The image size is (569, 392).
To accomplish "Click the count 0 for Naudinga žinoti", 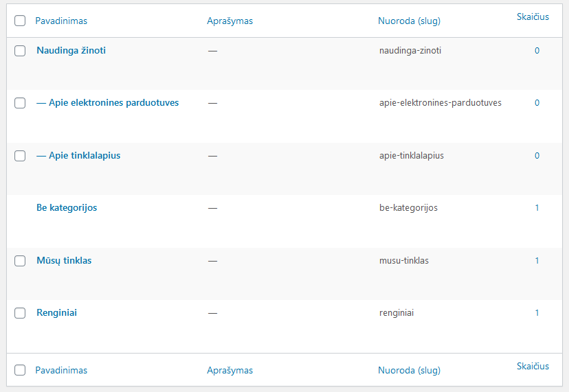I will pyautogui.click(x=537, y=51).
